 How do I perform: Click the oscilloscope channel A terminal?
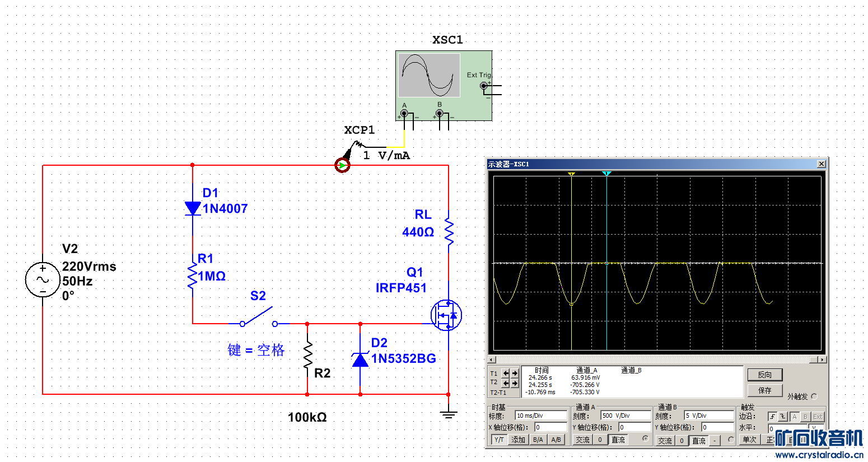[404, 114]
